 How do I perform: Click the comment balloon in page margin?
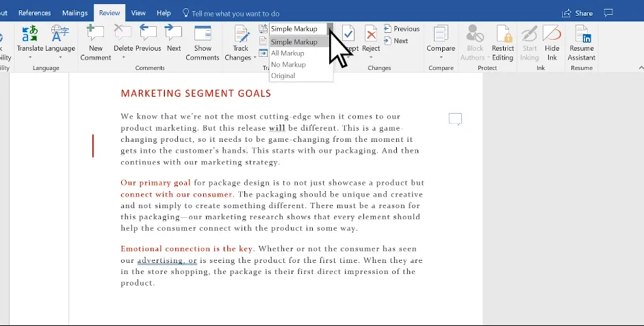[456, 118]
